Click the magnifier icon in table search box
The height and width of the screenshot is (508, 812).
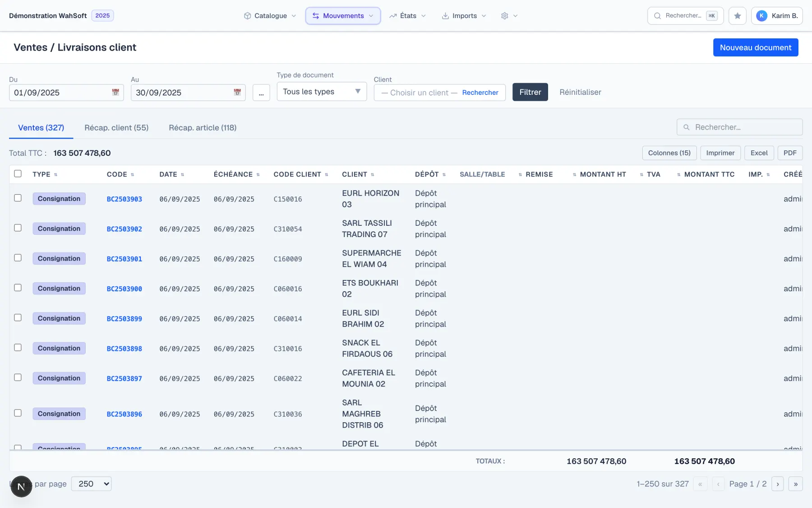coord(686,127)
